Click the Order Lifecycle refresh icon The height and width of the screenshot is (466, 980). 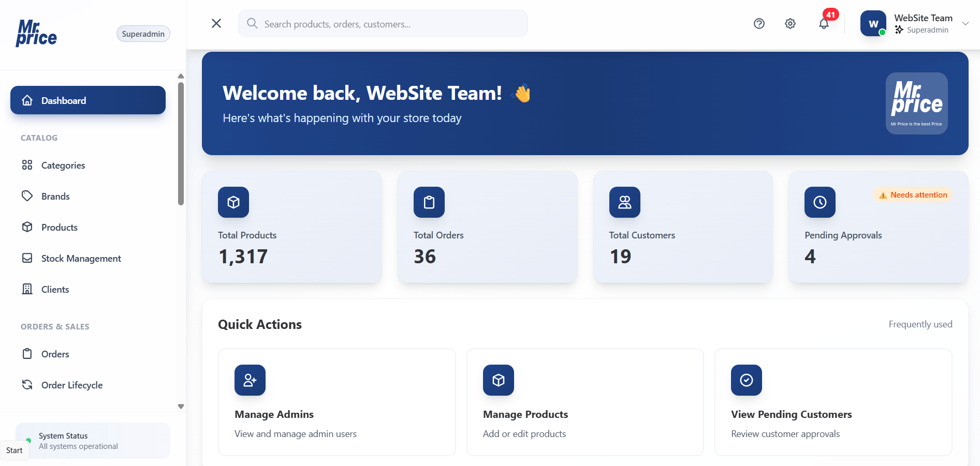click(27, 385)
